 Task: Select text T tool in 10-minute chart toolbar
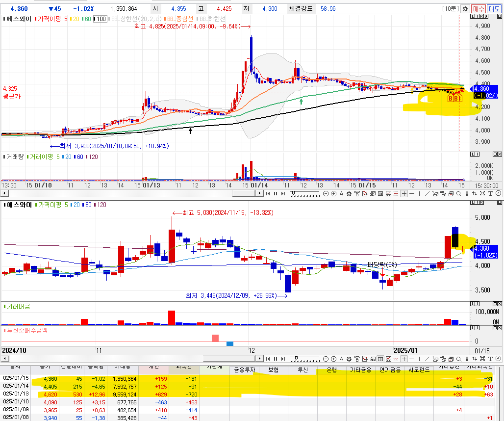click(x=490, y=193)
